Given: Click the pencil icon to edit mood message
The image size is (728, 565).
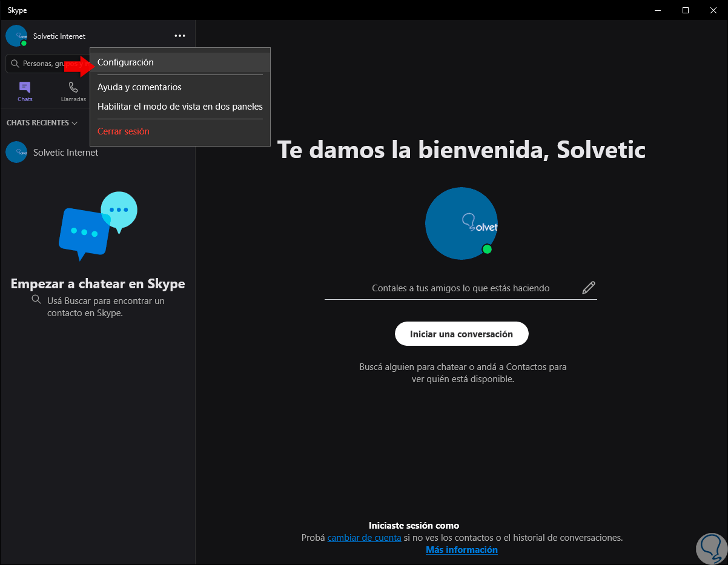Looking at the screenshot, I should [588, 288].
